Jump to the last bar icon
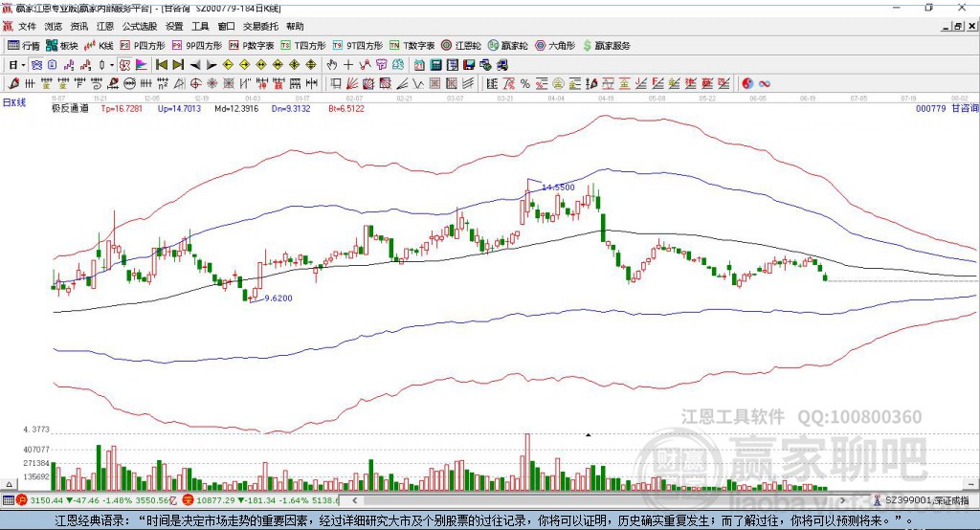This screenshot has height=530, width=980. pyautogui.click(x=178, y=65)
